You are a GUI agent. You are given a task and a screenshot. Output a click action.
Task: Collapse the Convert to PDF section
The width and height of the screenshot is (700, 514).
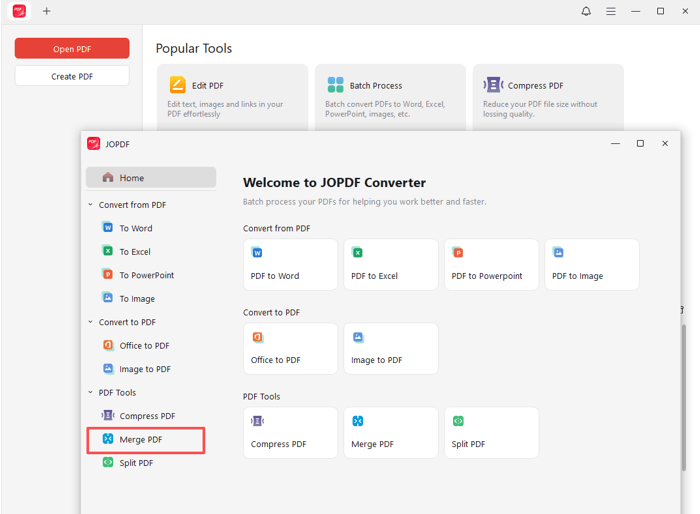click(x=90, y=322)
